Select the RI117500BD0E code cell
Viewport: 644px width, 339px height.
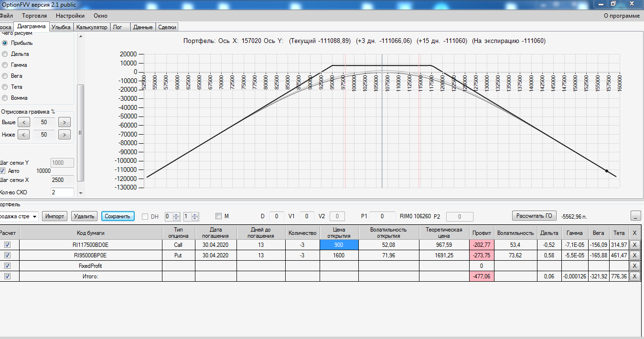91,244
